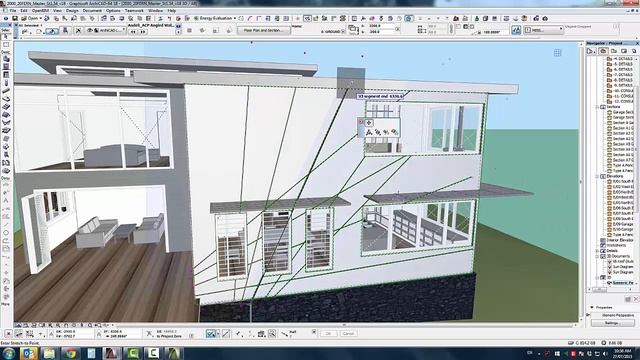Open the Document menu
This screenshot has width=640, height=360.
pyautogui.click(x=92, y=10)
